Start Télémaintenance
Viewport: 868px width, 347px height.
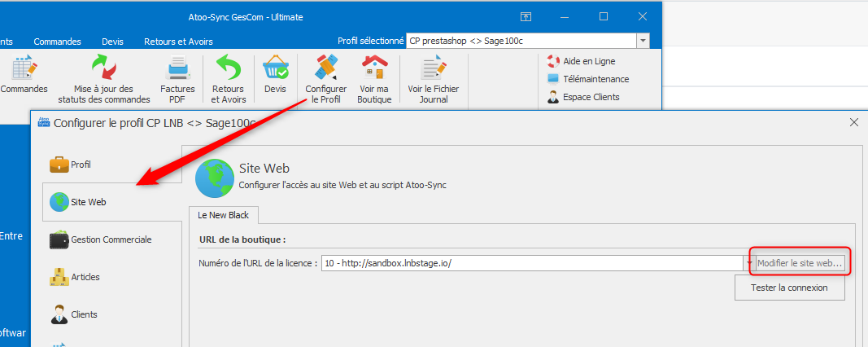pos(588,79)
